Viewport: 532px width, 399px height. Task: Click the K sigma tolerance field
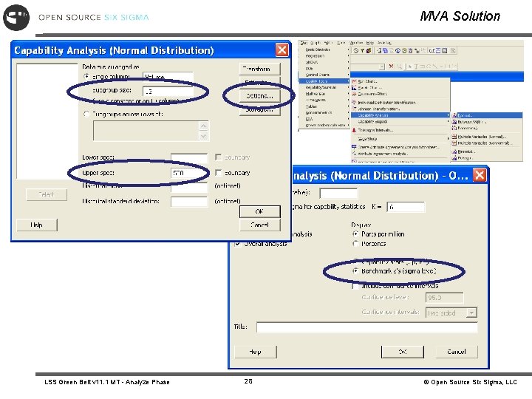406,207
